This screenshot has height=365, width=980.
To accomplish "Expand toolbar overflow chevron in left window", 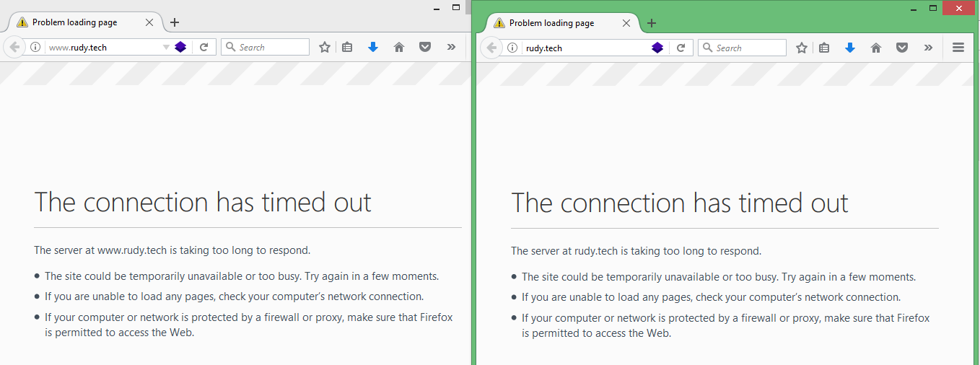I will tap(451, 47).
